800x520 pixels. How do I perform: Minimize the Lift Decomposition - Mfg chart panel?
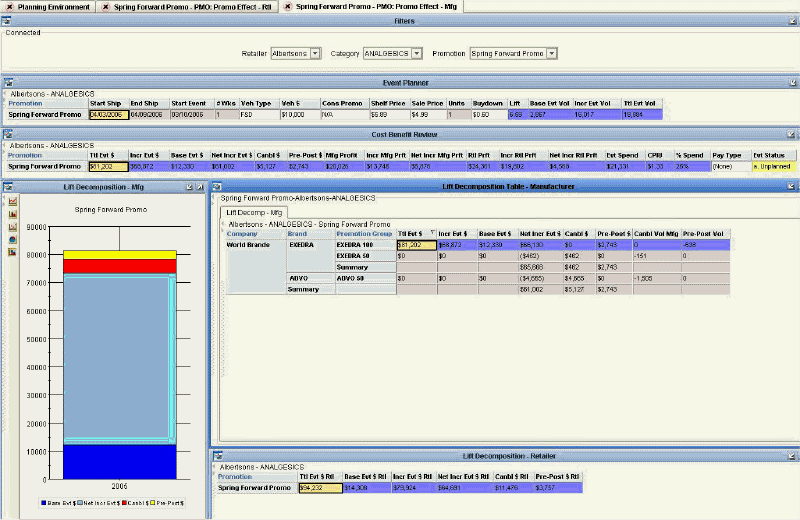coord(190,187)
